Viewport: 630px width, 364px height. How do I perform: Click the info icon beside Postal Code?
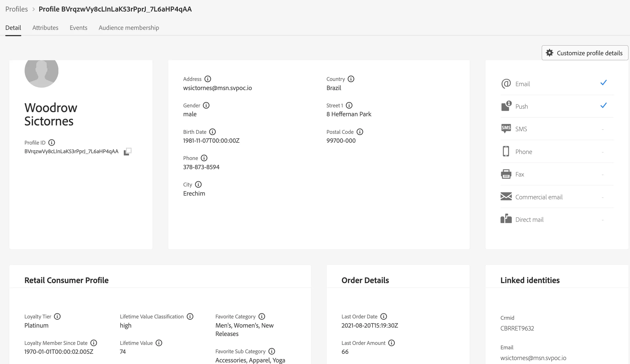click(360, 132)
